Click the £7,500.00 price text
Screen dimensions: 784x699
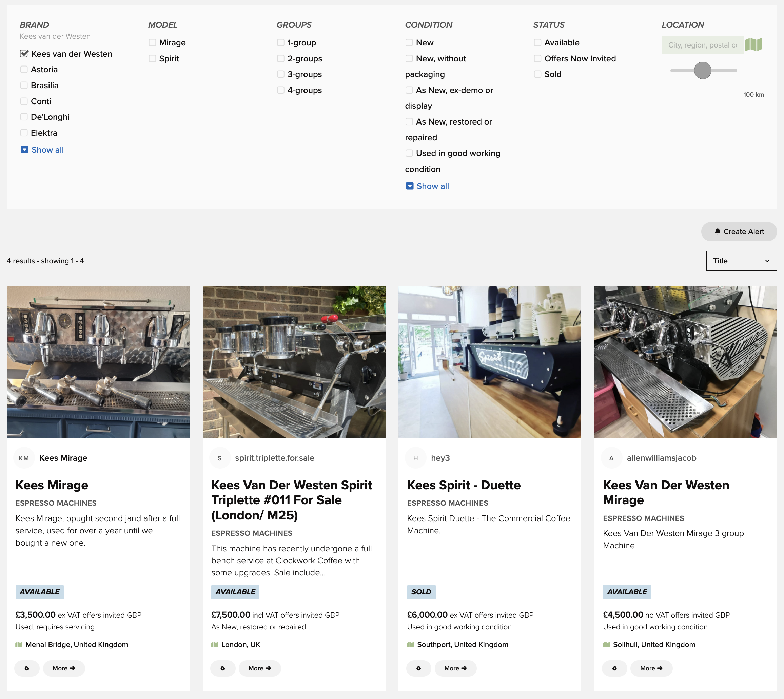coord(231,615)
